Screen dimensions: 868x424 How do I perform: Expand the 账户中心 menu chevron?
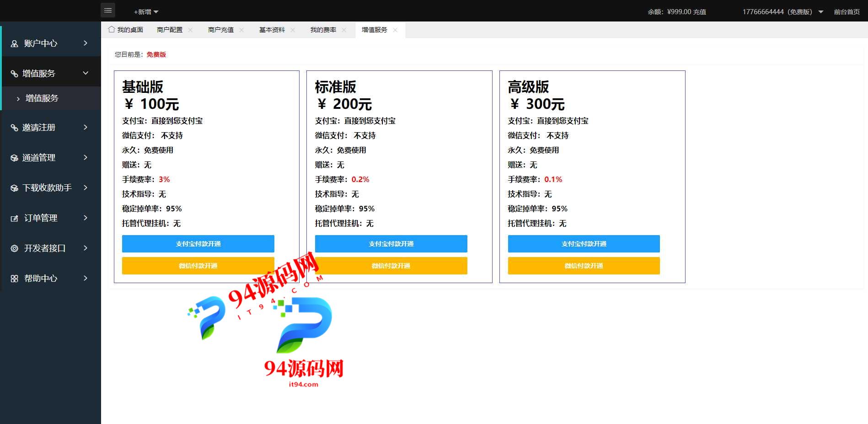[x=86, y=43]
